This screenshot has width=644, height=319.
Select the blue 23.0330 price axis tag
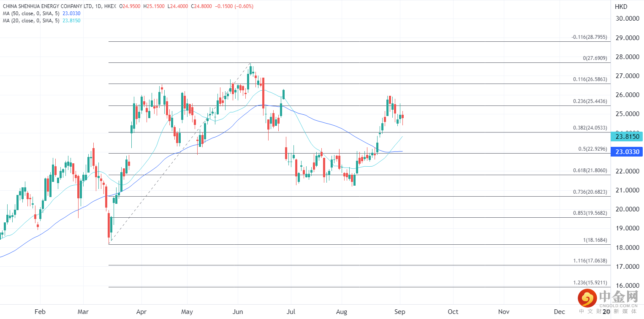(627, 151)
